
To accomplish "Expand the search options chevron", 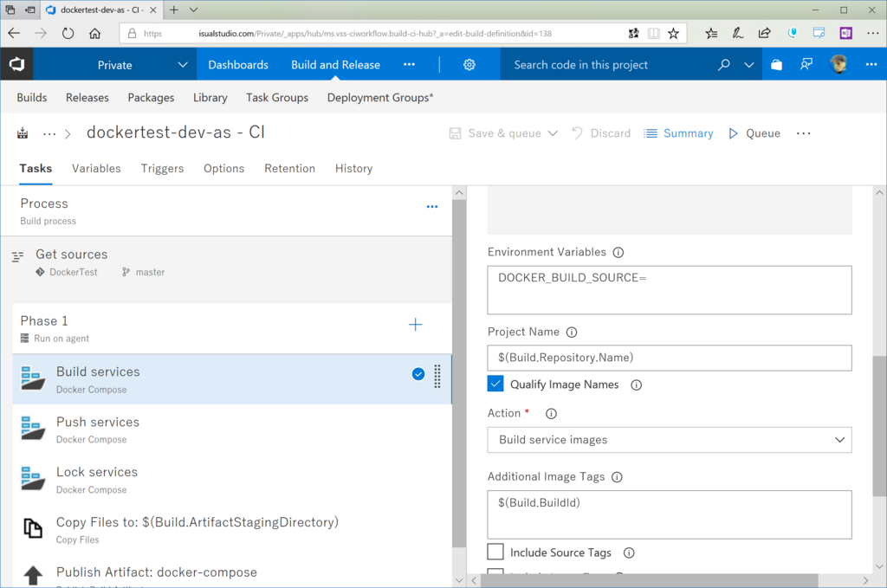I will tap(749, 64).
